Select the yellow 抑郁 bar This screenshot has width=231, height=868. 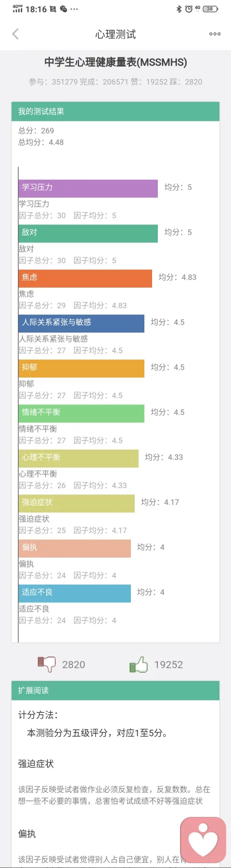(81, 368)
